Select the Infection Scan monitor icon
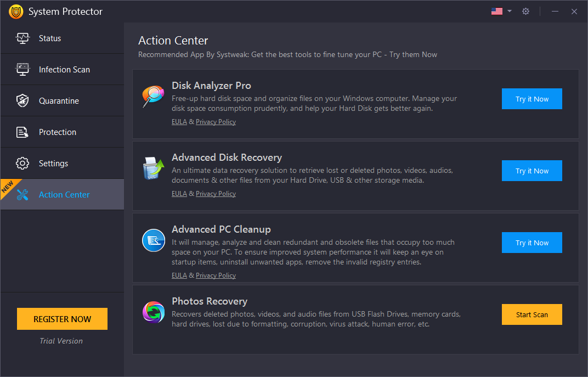 point(22,69)
